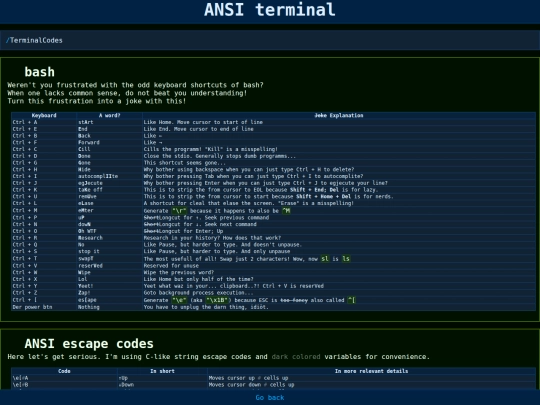Click "This shortcut seems gone..." text
The image size is (540, 405).
click(x=185, y=163)
